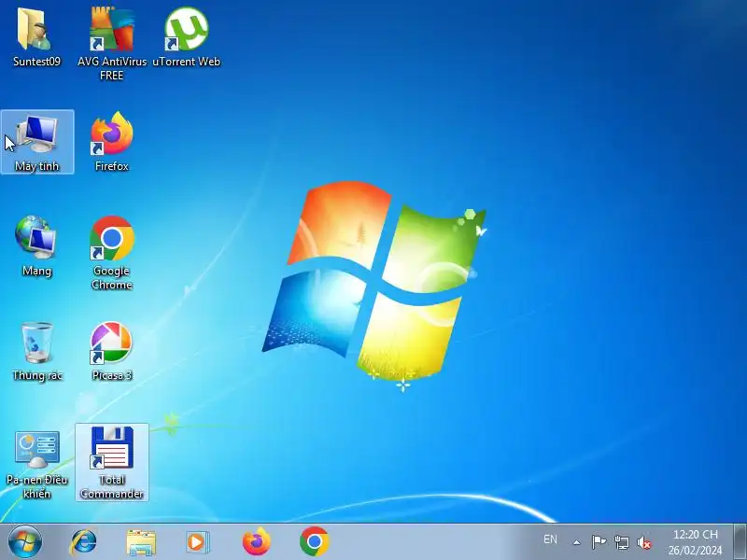Select the AVG AntiVirus FREE shortcut
The image size is (747, 560).
(x=112, y=43)
